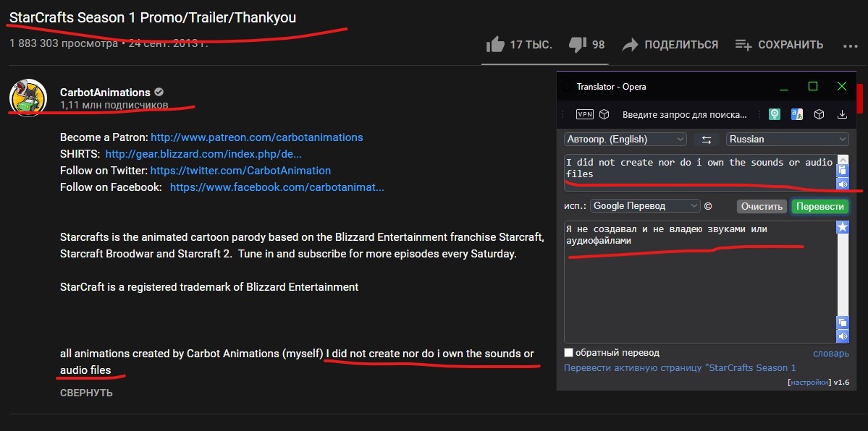The image size is (868, 431).
Task: Open the CarbotAnimations channel avatar
Action: [x=28, y=98]
